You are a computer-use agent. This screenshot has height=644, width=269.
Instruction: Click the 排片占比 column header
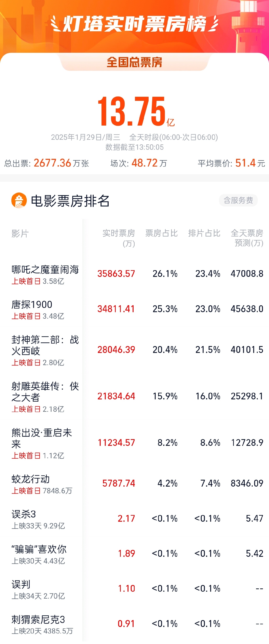pos(204,233)
